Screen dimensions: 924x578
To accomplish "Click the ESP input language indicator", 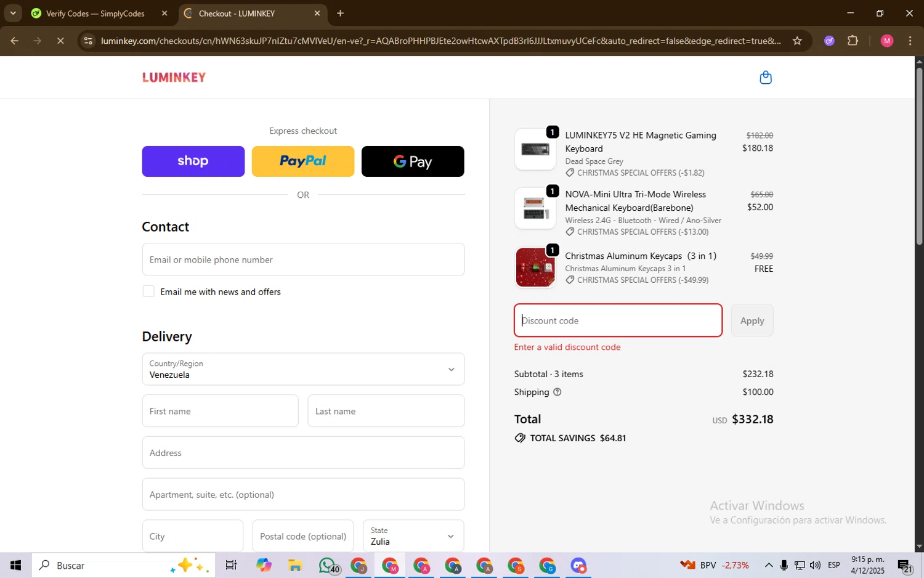I will point(834,565).
